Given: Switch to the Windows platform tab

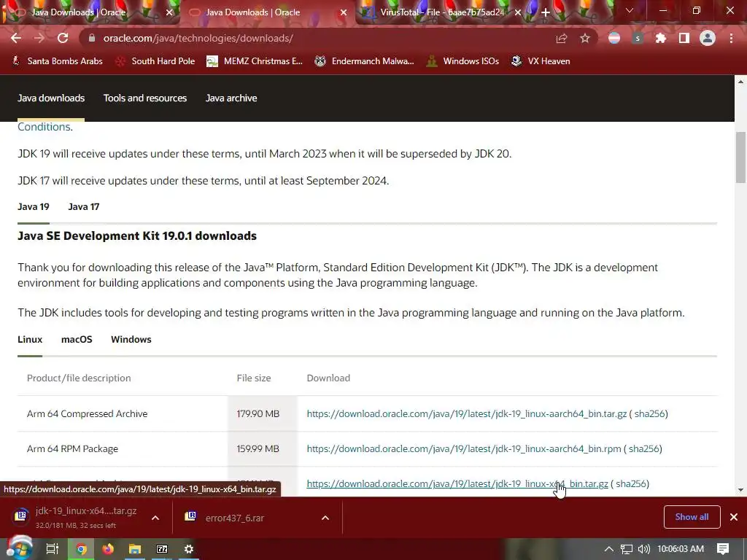Looking at the screenshot, I should click(x=131, y=340).
